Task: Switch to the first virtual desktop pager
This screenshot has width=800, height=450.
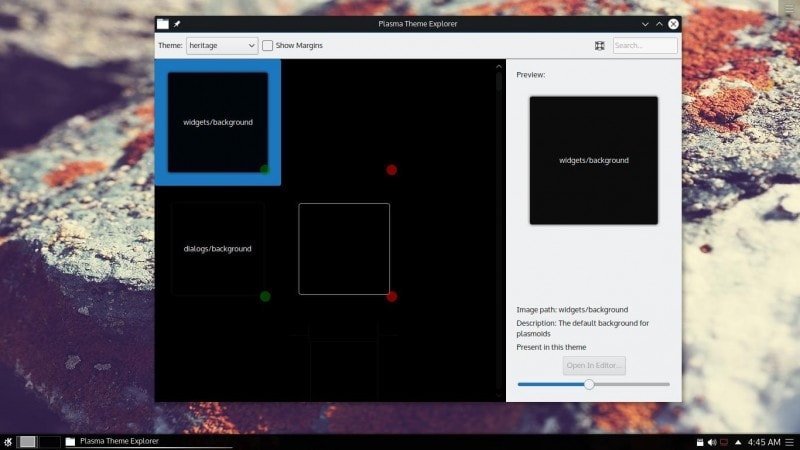Action: (x=28, y=442)
